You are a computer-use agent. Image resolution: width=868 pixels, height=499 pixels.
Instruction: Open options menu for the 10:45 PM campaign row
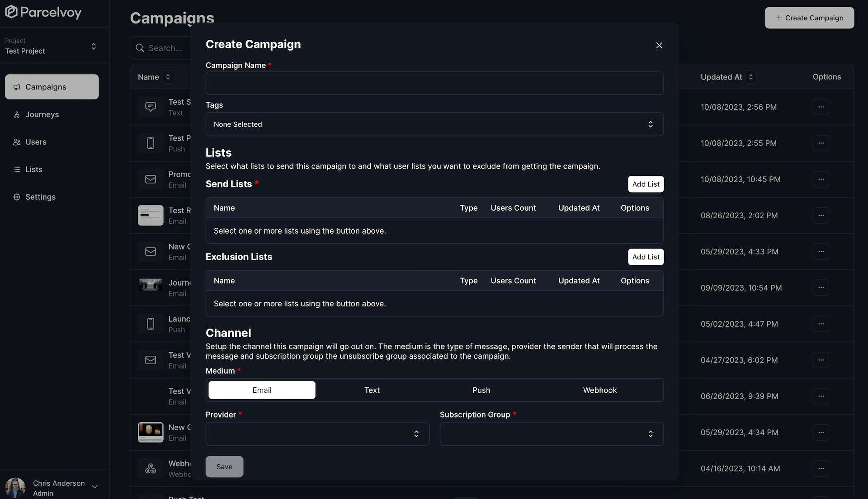pos(821,179)
